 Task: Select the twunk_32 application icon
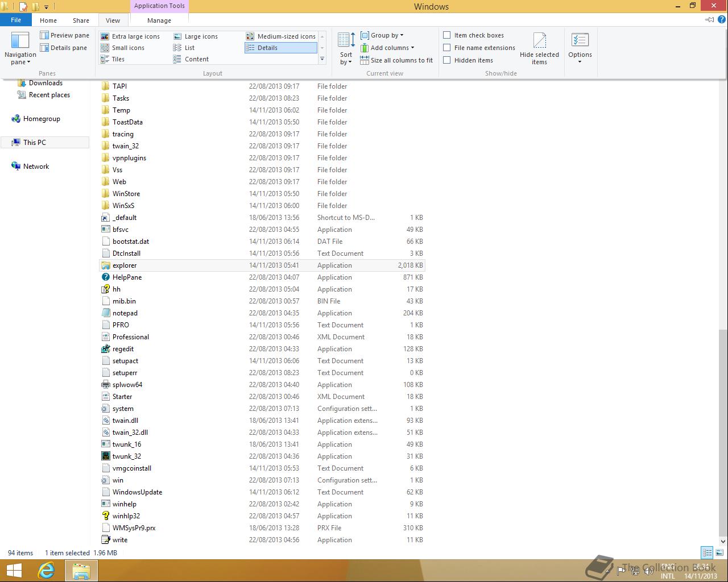pyautogui.click(x=105, y=456)
